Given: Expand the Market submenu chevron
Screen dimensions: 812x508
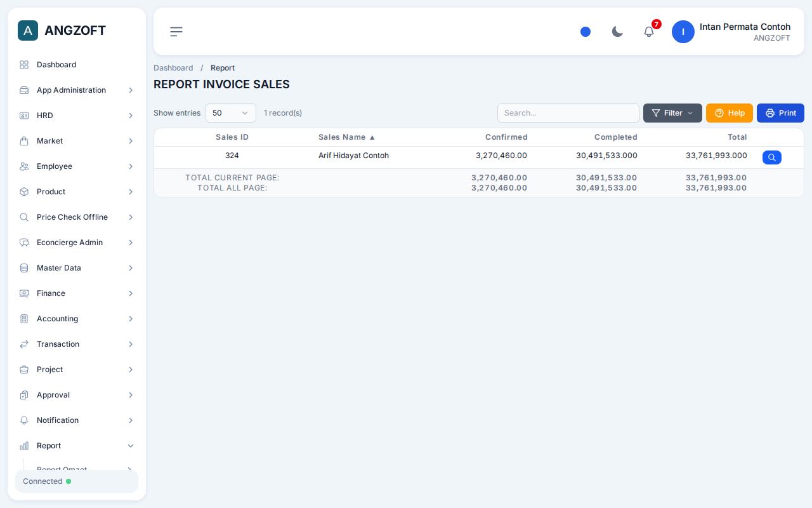Looking at the screenshot, I should click(x=131, y=141).
